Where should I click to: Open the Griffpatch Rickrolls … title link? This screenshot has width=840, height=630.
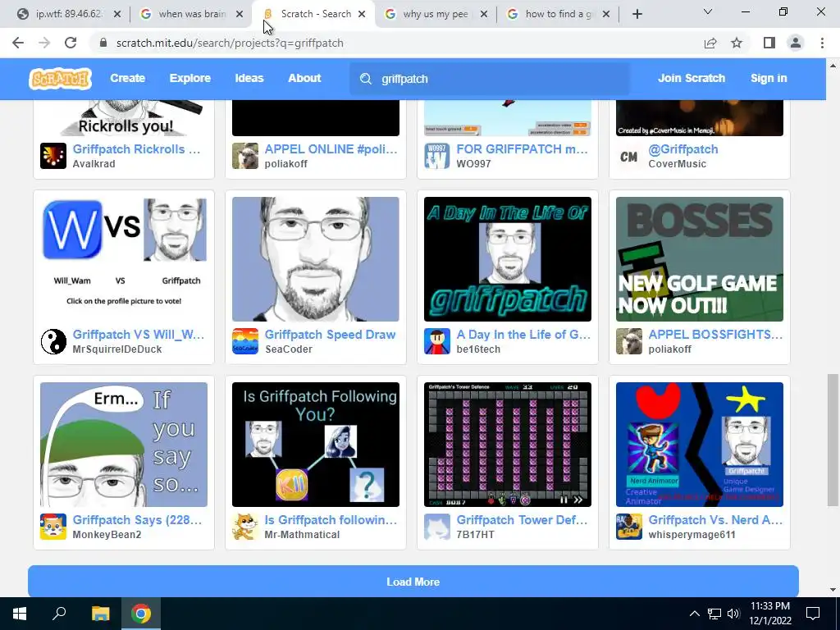137,149
